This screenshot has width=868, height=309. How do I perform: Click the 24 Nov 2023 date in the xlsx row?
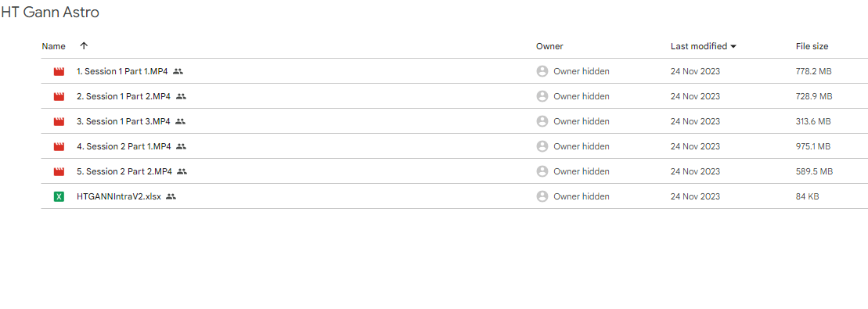[x=695, y=196]
